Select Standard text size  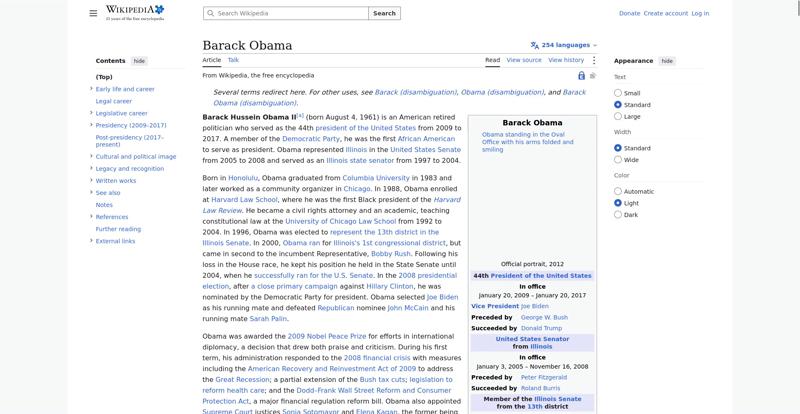pos(618,105)
